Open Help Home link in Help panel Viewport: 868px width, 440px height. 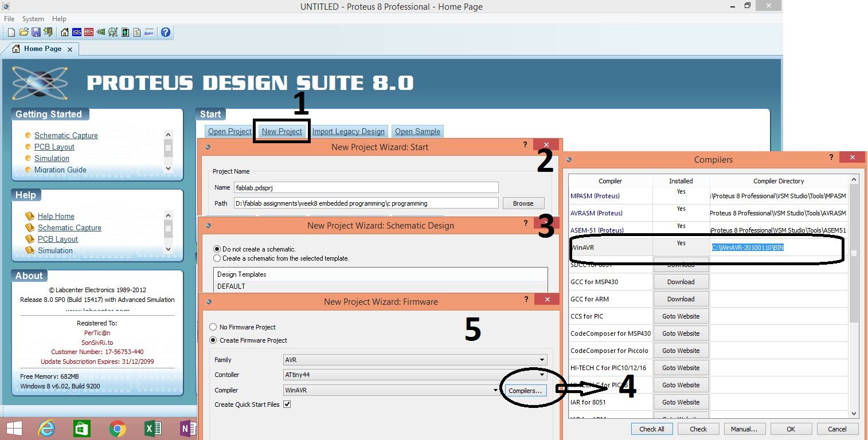tap(56, 217)
